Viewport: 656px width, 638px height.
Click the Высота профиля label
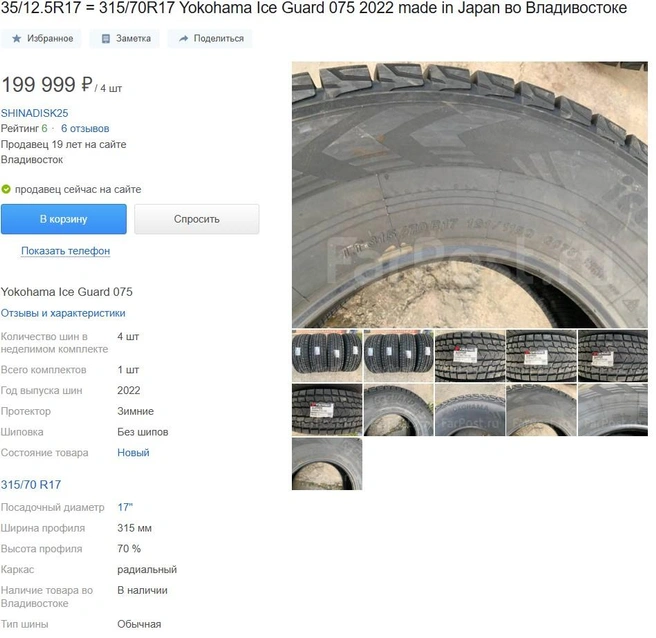[41, 548]
